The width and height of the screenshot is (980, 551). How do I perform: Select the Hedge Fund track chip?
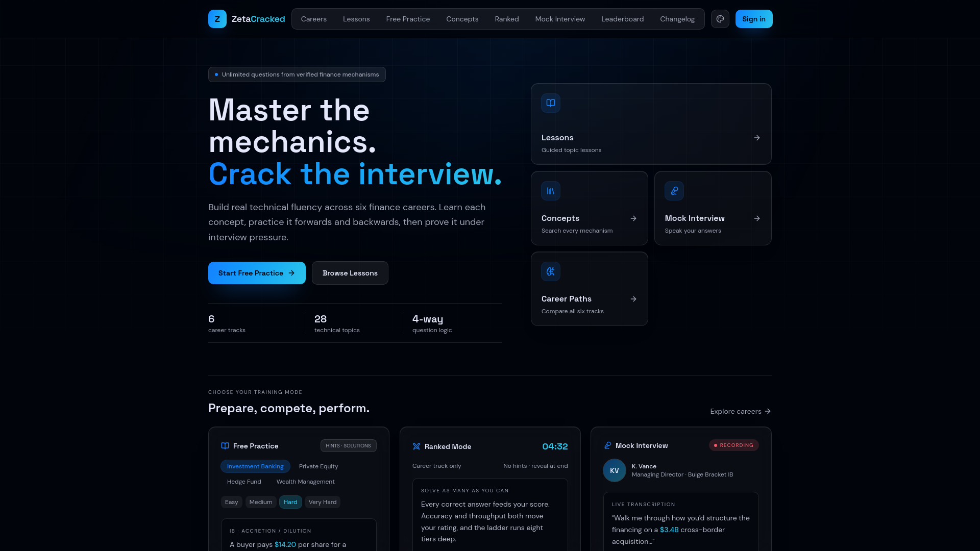point(244,482)
